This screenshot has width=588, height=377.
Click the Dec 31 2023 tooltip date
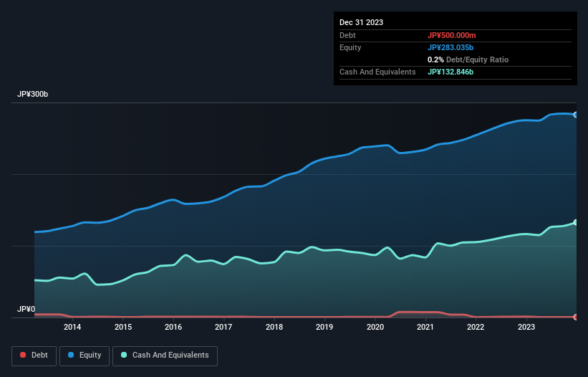tap(361, 22)
